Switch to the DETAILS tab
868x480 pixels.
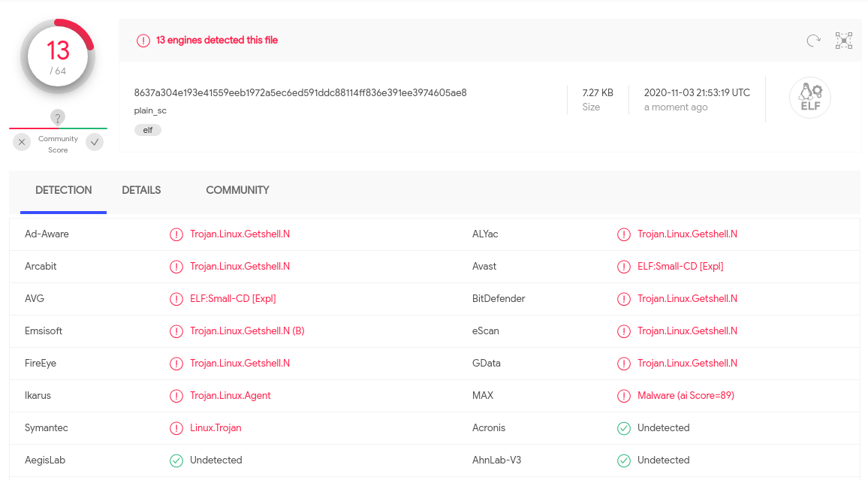141,190
